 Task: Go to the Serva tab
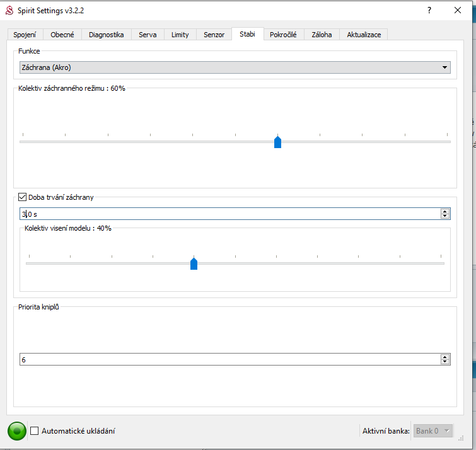tap(148, 35)
